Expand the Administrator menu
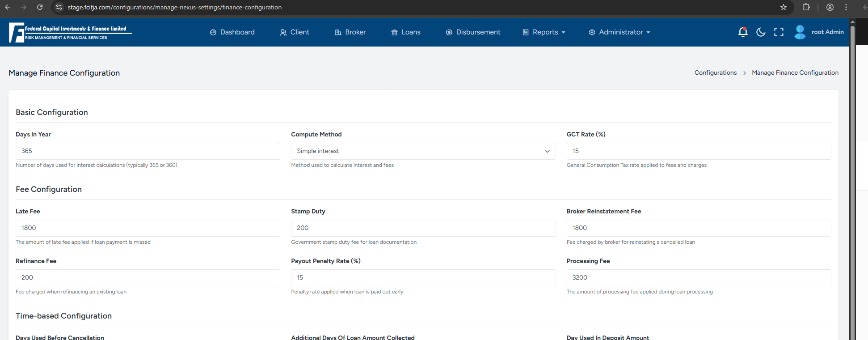 click(x=619, y=32)
